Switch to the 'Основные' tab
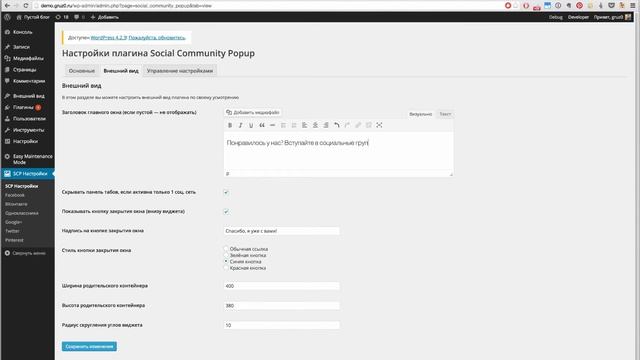This screenshot has height=360, width=640. click(x=82, y=71)
